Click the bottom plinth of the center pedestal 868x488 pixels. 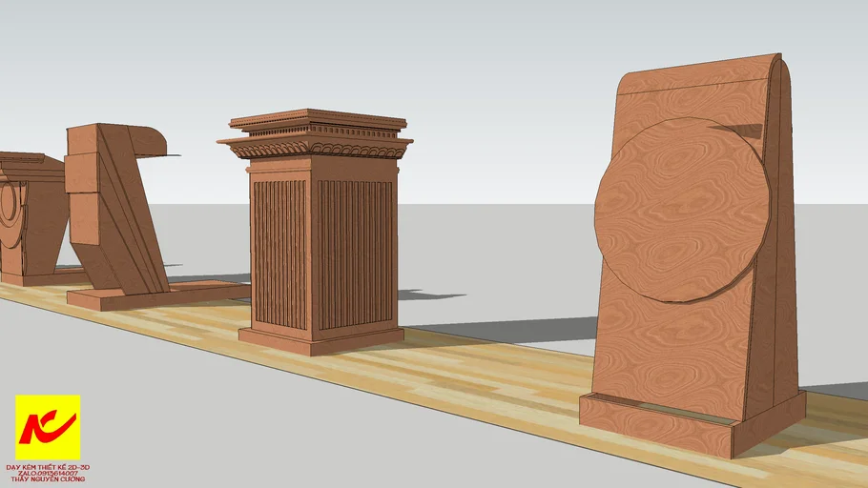(x=320, y=338)
